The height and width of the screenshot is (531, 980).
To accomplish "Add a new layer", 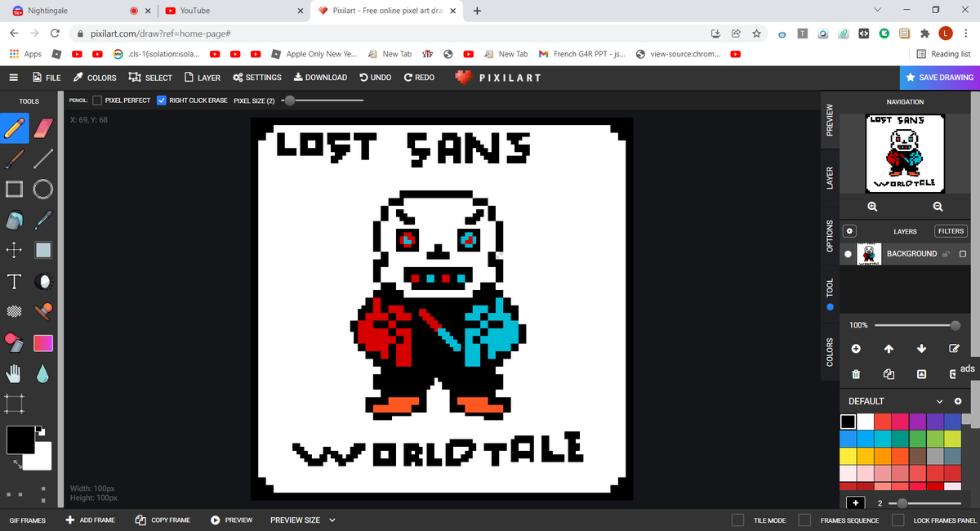I will (x=856, y=349).
